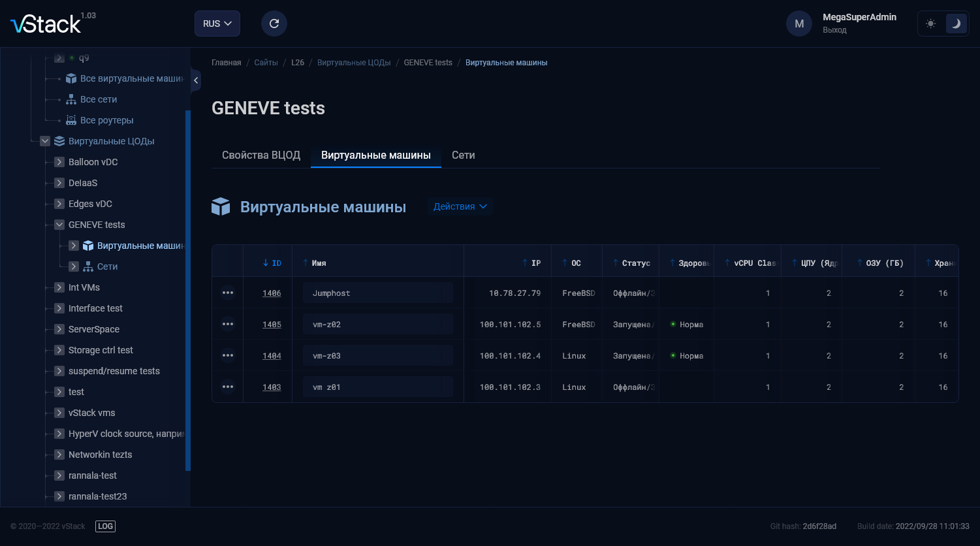The height and width of the screenshot is (546, 980).
Task: Click the Виртуальные ЦОДы breadcrumb link
Action: coord(354,63)
